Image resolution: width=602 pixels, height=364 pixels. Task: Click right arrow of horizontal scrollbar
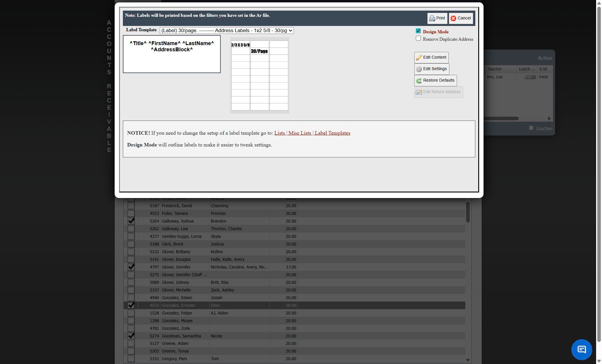tap(549, 118)
